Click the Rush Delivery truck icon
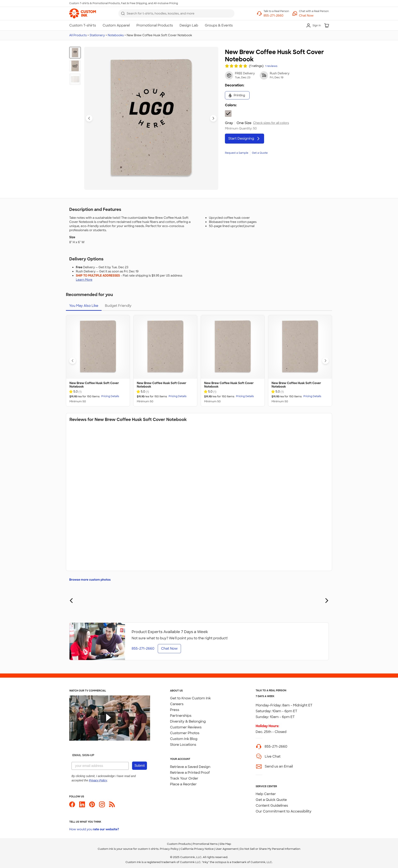The height and width of the screenshot is (868, 398). click(x=264, y=75)
